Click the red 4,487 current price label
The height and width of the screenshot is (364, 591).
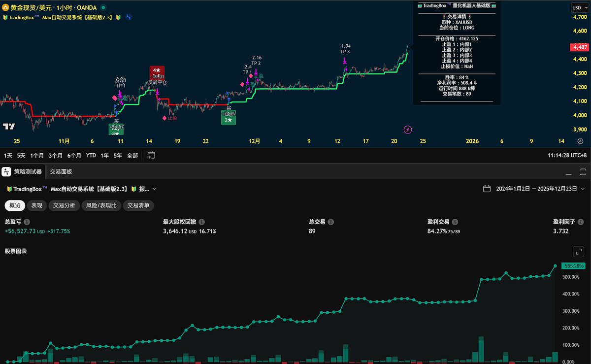(579, 47)
